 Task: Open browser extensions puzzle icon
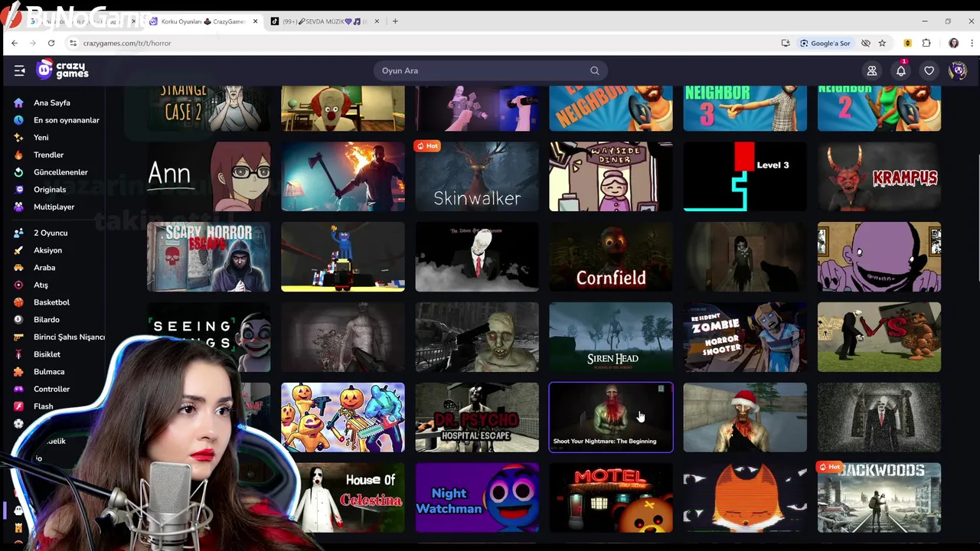coord(926,43)
